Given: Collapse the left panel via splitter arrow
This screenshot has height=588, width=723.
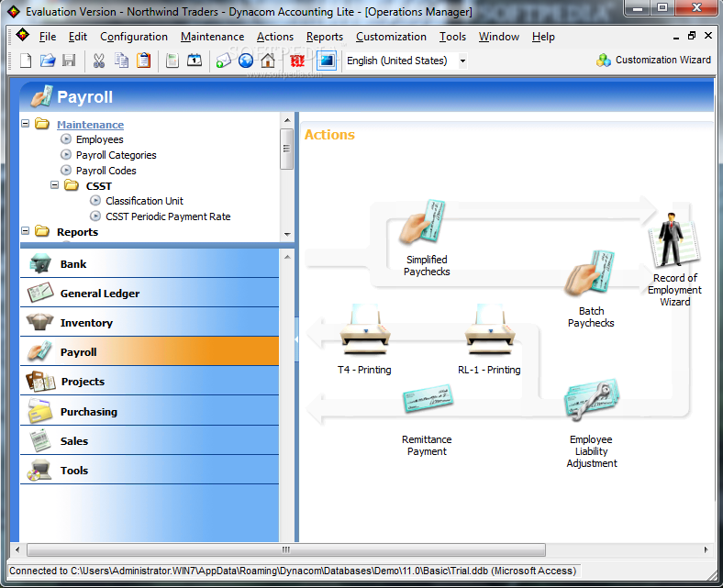Looking at the screenshot, I should coord(296,339).
